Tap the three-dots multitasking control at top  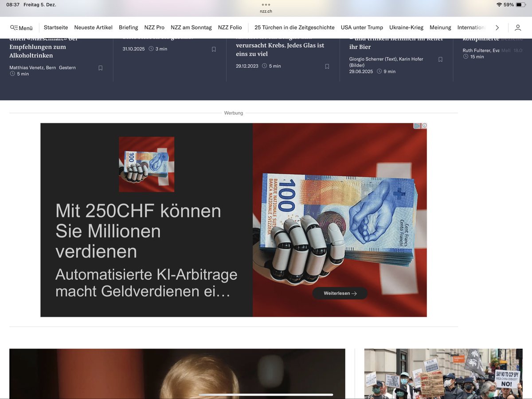(266, 4)
